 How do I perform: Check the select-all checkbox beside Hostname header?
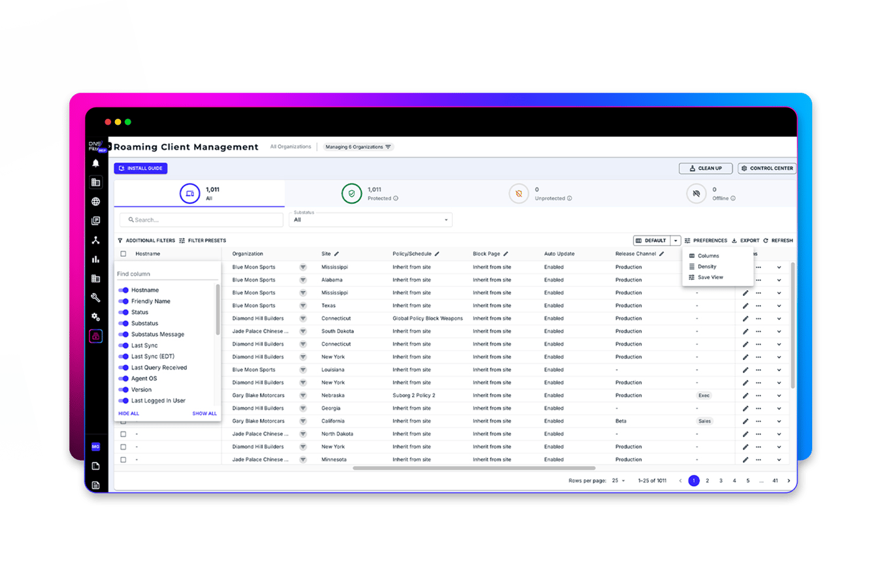click(123, 253)
